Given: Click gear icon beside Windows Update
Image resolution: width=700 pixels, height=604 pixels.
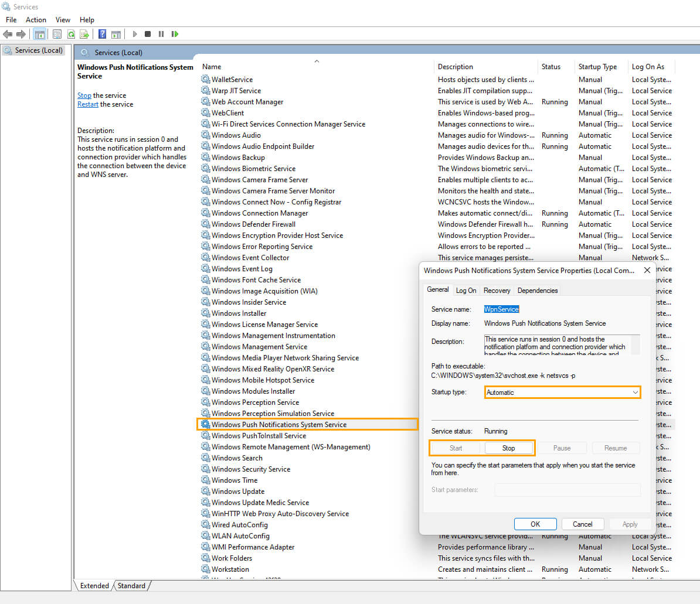Looking at the screenshot, I should click(x=205, y=491).
